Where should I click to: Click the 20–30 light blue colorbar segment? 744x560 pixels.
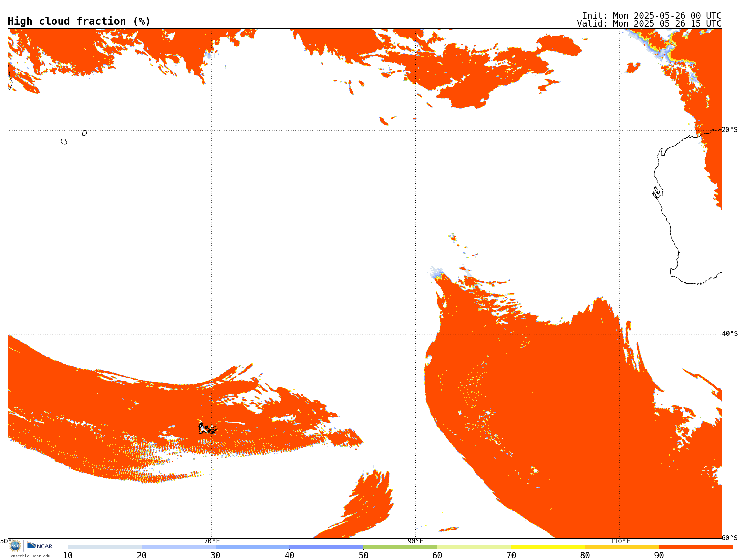coord(178,547)
